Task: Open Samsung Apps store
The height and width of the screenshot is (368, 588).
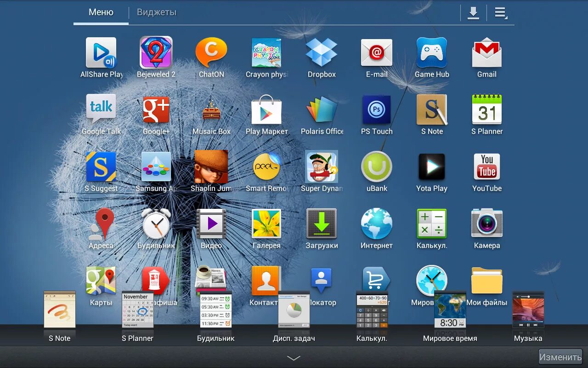Action: (x=156, y=167)
